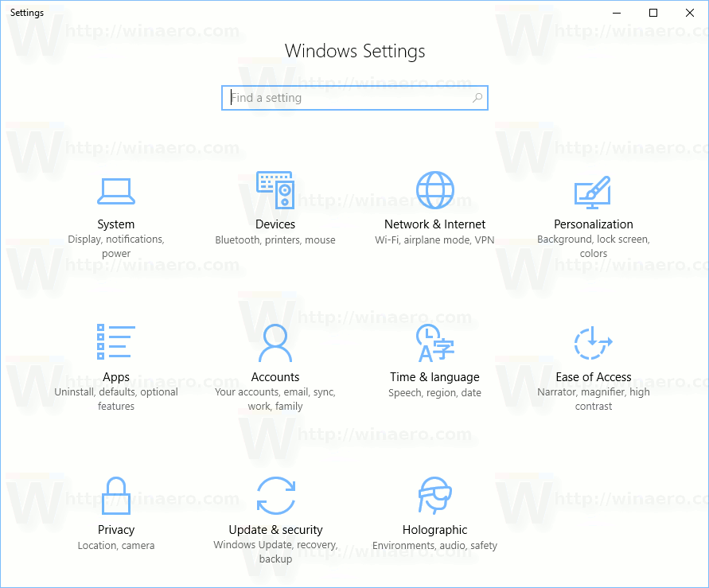
Task: Open Accounts person icon
Action: 275,343
